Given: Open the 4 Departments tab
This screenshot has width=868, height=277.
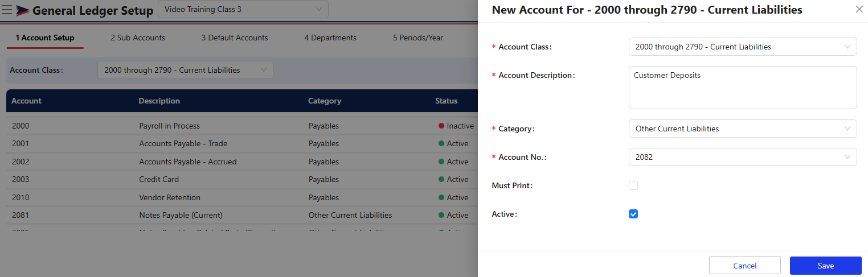Looking at the screenshot, I should point(330,38).
